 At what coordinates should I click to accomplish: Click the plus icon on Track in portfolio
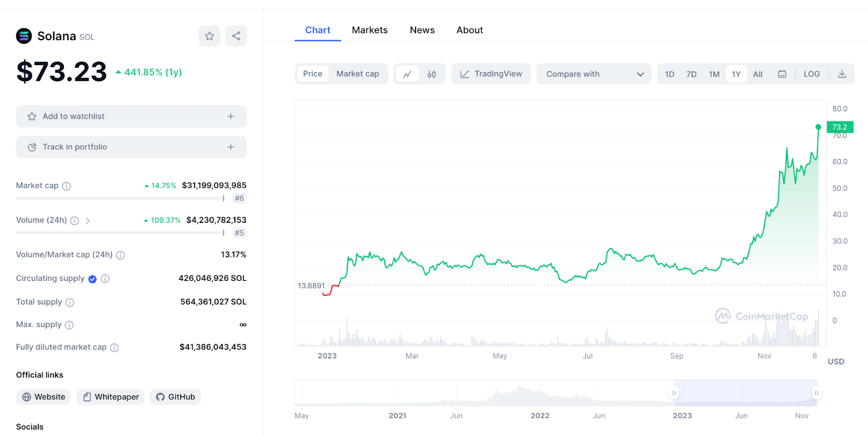[x=231, y=147]
